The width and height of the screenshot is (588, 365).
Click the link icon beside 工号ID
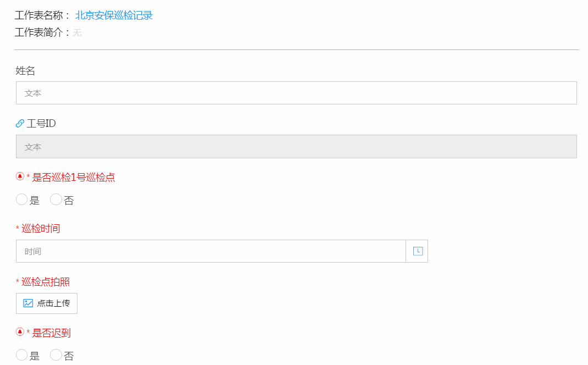pos(20,123)
